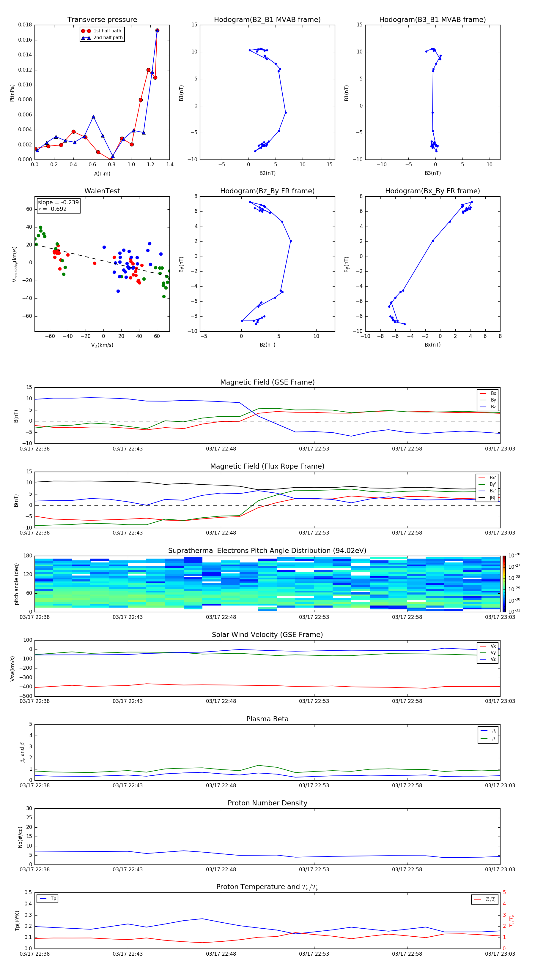This screenshot has width=535, height=980.
Task: Select 'Vz' in the solar wind legend
Action: [x=488, y=659]
